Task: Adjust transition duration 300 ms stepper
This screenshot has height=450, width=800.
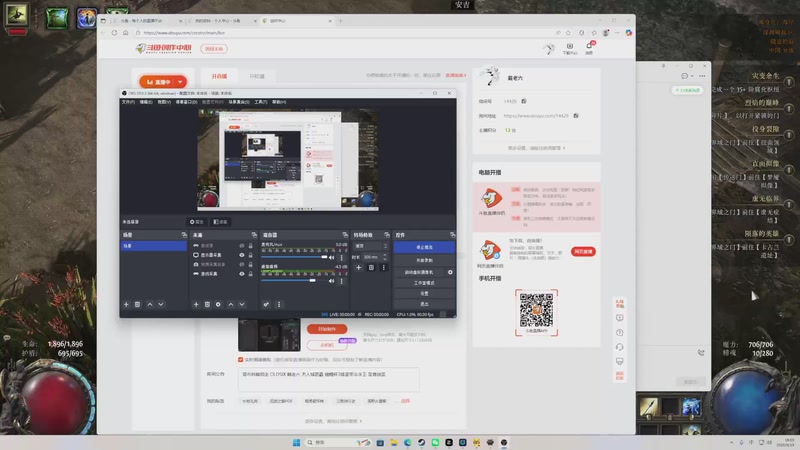Action: coord(385,257)
